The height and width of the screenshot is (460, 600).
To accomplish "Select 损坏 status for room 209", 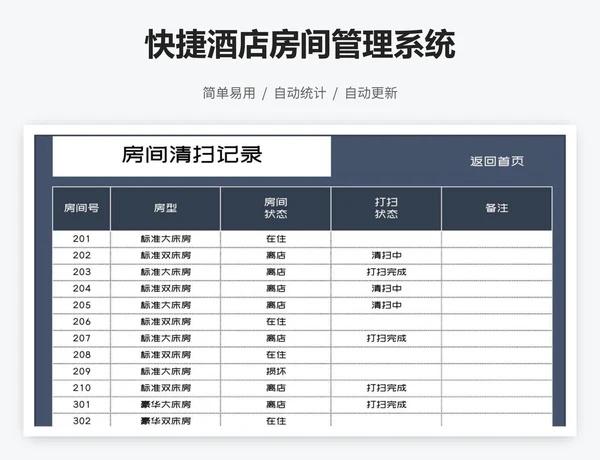I will pos(276,371).
